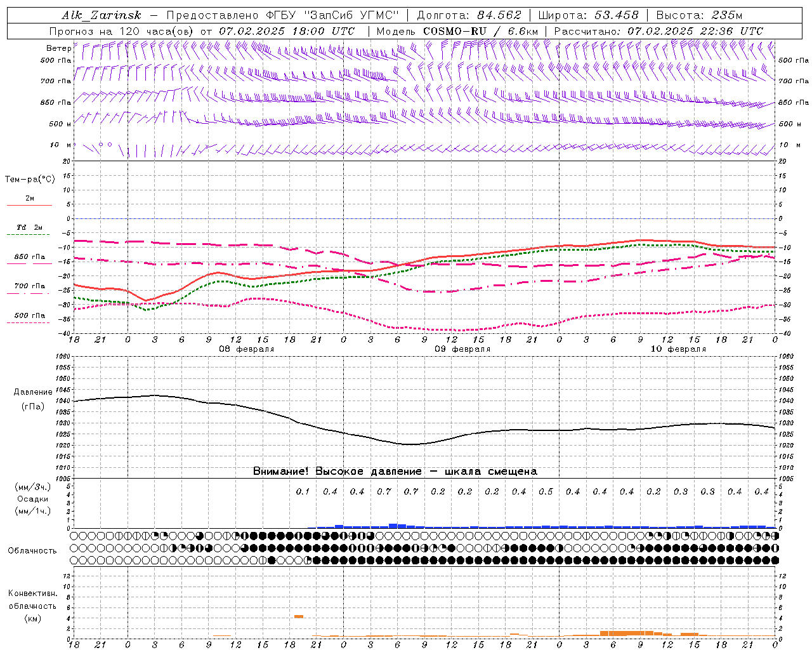The height and width of the screenshot is (650, 812).
Task: Click the 'Конвективн.' convective cloud label
Action: (x=33, y=594)
